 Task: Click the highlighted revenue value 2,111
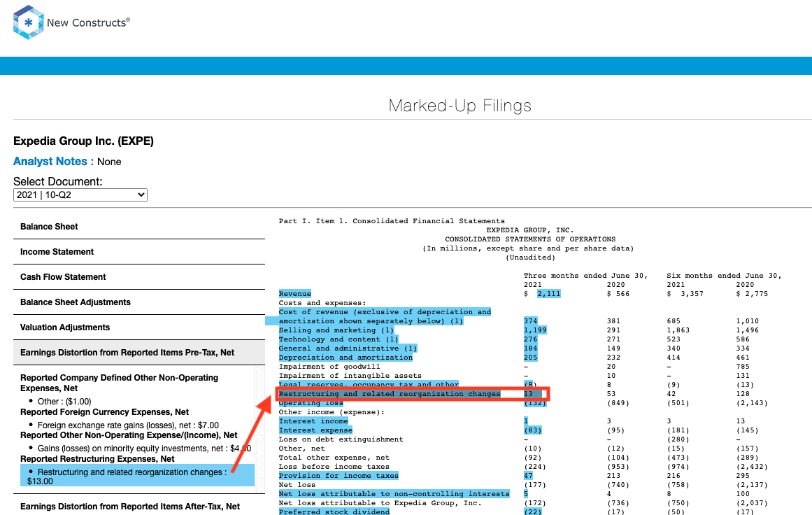tap(548, 294)
